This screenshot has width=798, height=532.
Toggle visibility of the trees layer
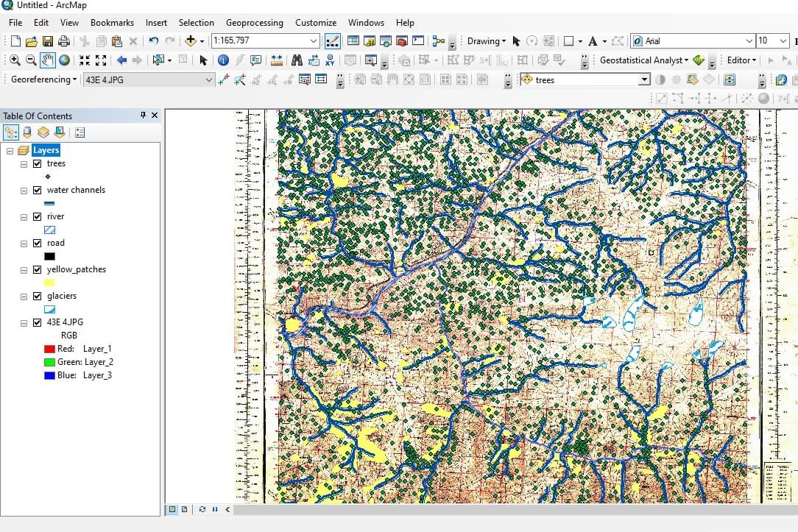coord(37,164)
